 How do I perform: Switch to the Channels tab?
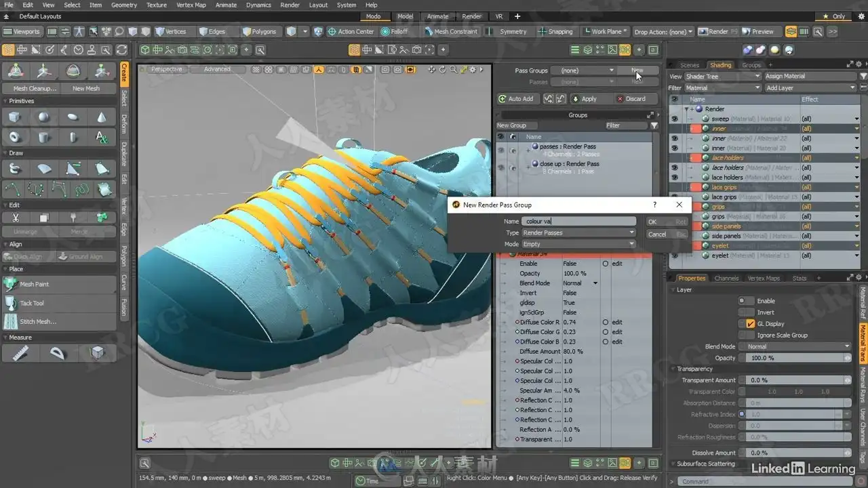coord(726,278)
